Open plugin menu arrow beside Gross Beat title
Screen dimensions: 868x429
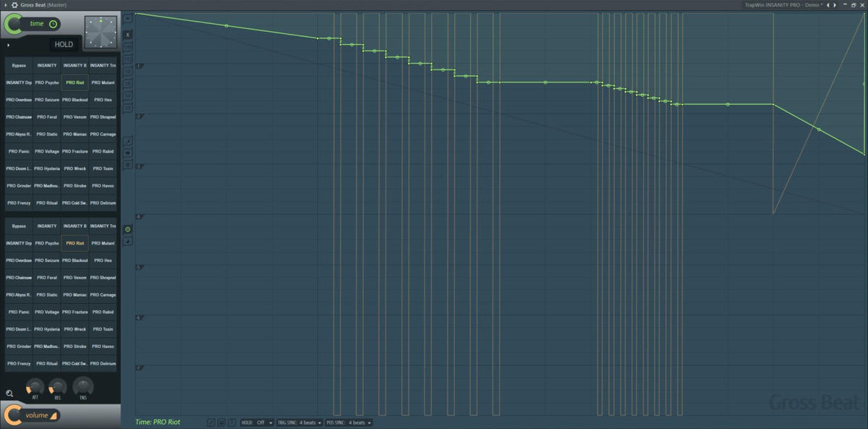click(x=5, y=4)
